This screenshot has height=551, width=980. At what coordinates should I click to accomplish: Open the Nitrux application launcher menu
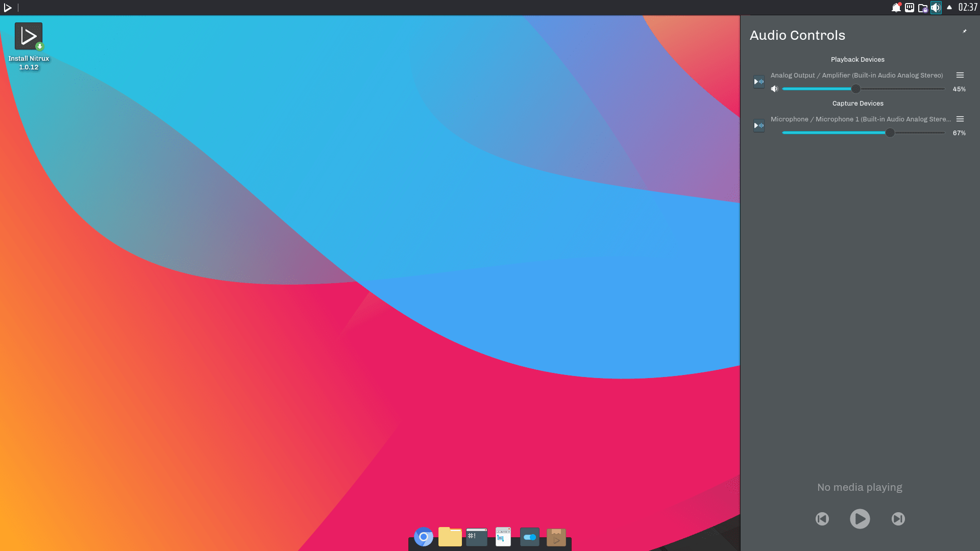pos(8,7)
